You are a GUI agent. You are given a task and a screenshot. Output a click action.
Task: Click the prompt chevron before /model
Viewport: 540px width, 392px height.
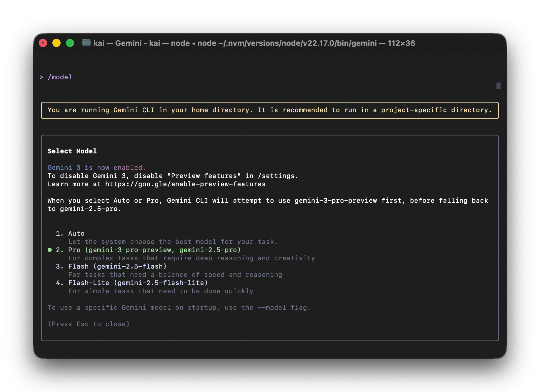click(x=41, y=77)
